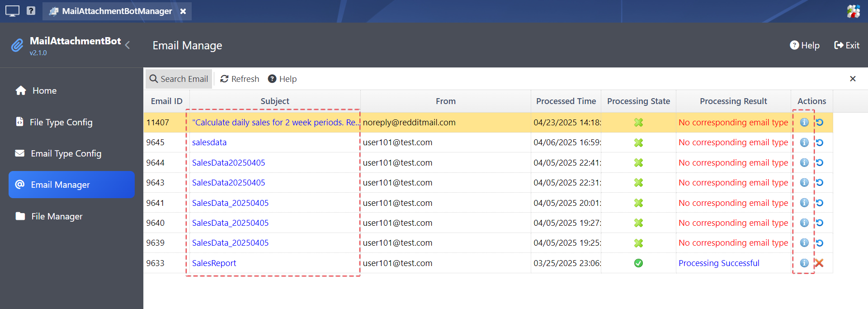Open info details for SalesReport email 9633
Viewport: 868px width, 309px height.
pyautogui.click(x=804, y=263)
